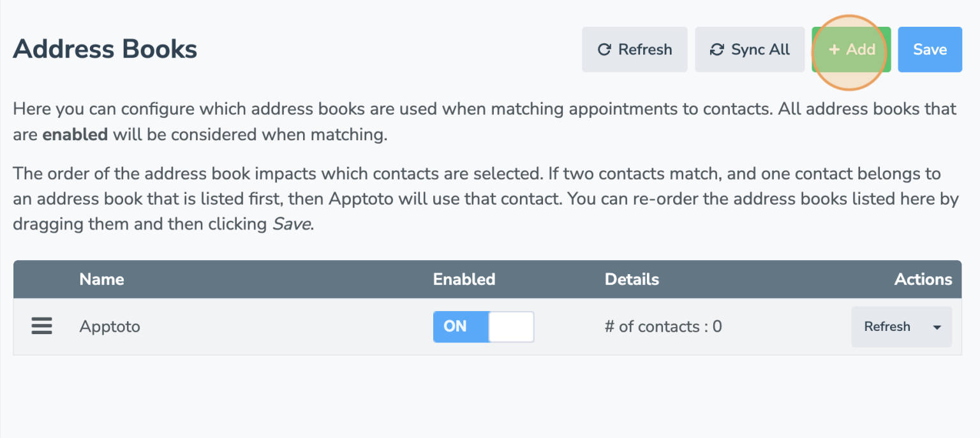Click the Save button

point(930,49)
